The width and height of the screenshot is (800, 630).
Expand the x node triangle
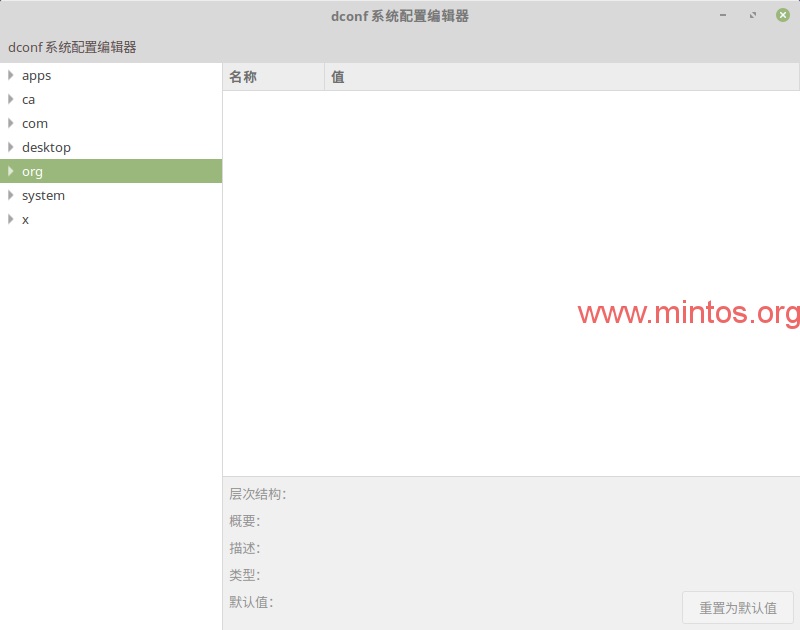[11, 219]
